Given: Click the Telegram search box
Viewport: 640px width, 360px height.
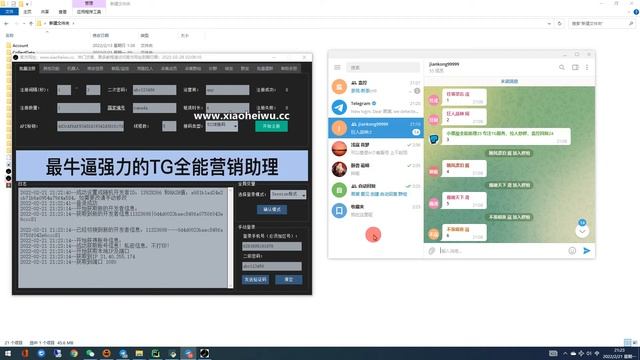Looking at the screenshot, I should coord(383,67).
